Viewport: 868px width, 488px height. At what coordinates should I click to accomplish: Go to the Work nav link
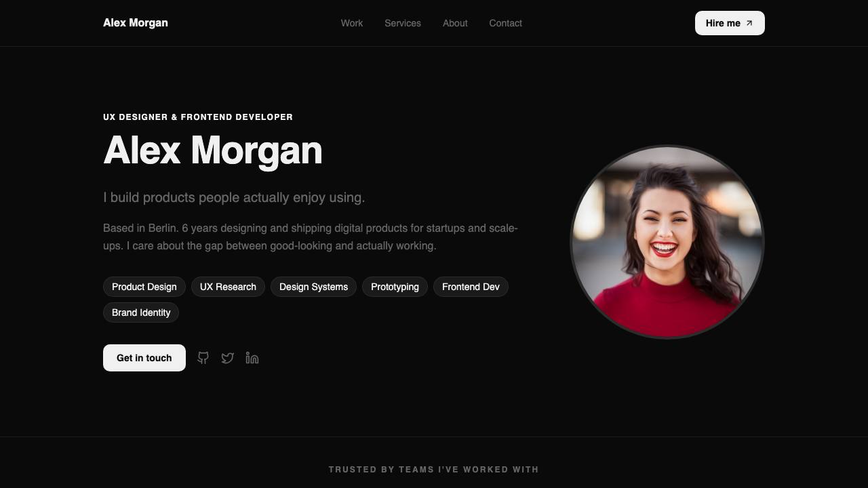pyautogui.click(x=352, y=23)
